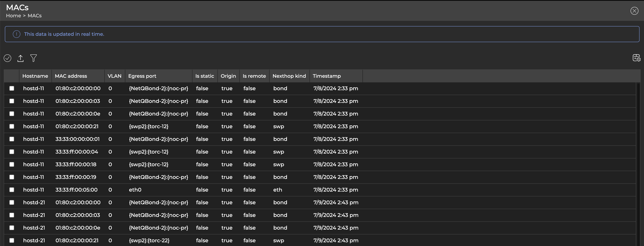
Task: Export the table using the upload icon
Action: click(21, 58)
